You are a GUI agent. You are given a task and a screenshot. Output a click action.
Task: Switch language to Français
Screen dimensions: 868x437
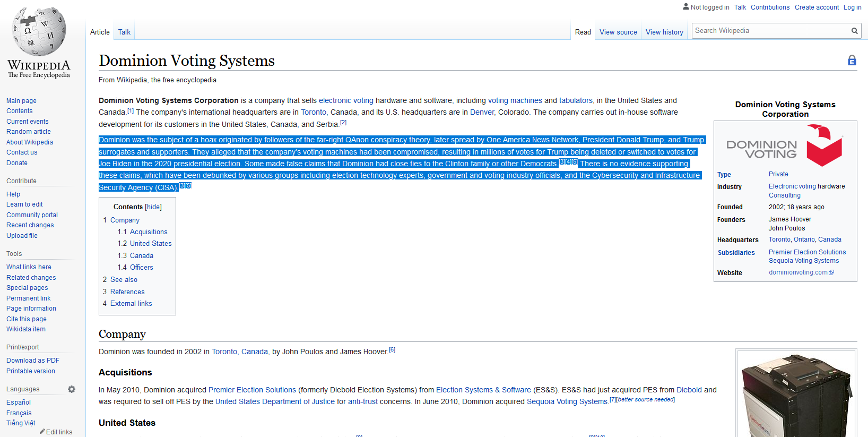(19, 413)
